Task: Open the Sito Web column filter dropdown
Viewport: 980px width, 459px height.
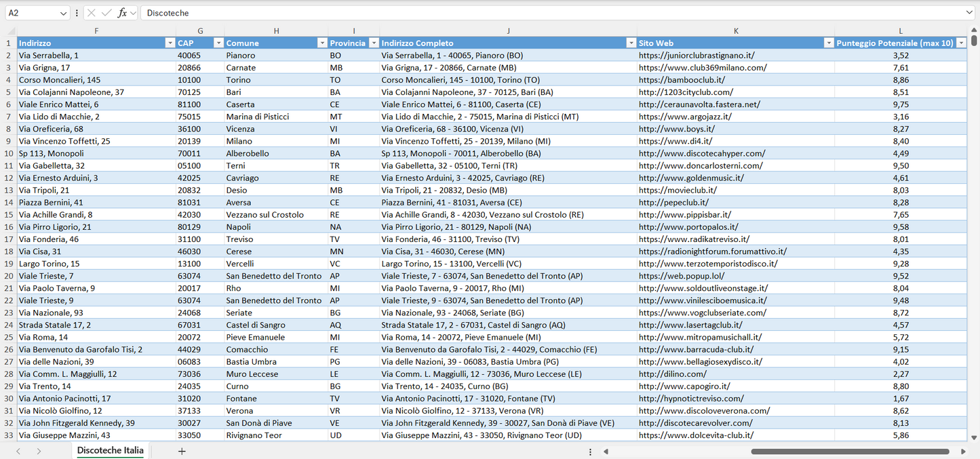Action: (829, 43)
